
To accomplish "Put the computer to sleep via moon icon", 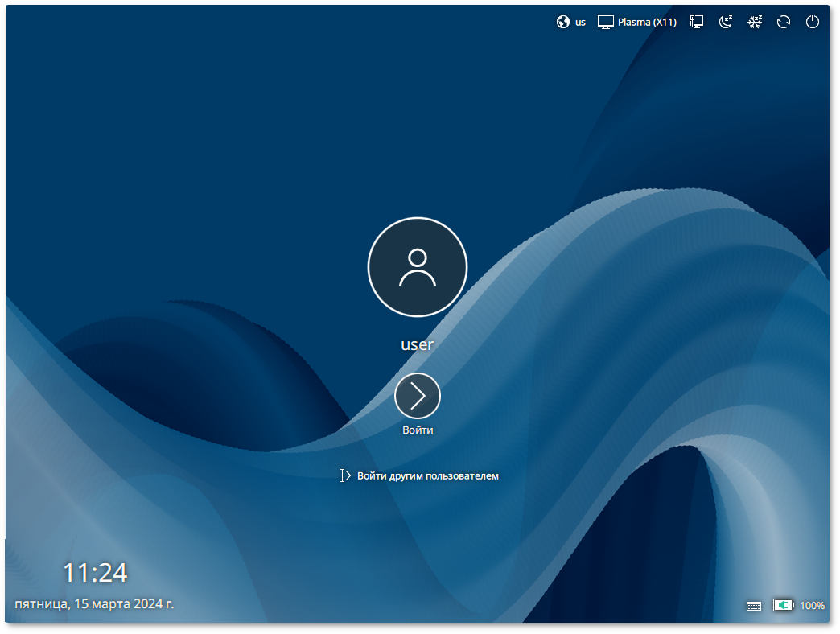I will coord(726,23).
